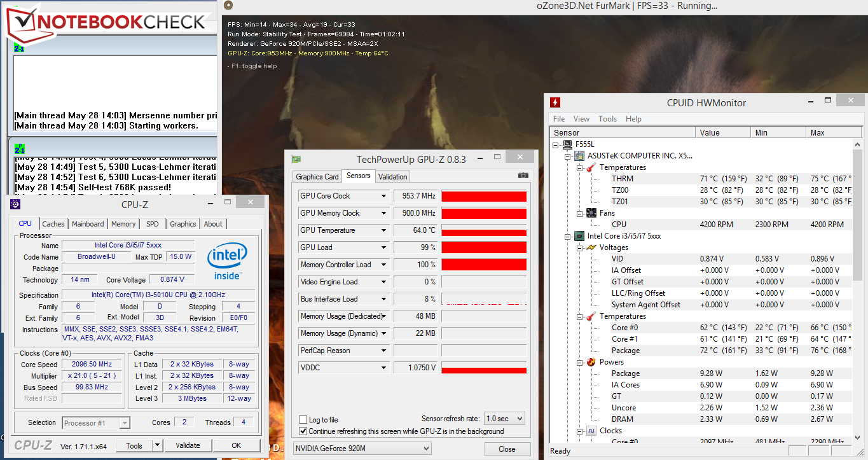The image size is (868, 460).
Task: Click the Max column header in HWMonitor
Action: 829,132
